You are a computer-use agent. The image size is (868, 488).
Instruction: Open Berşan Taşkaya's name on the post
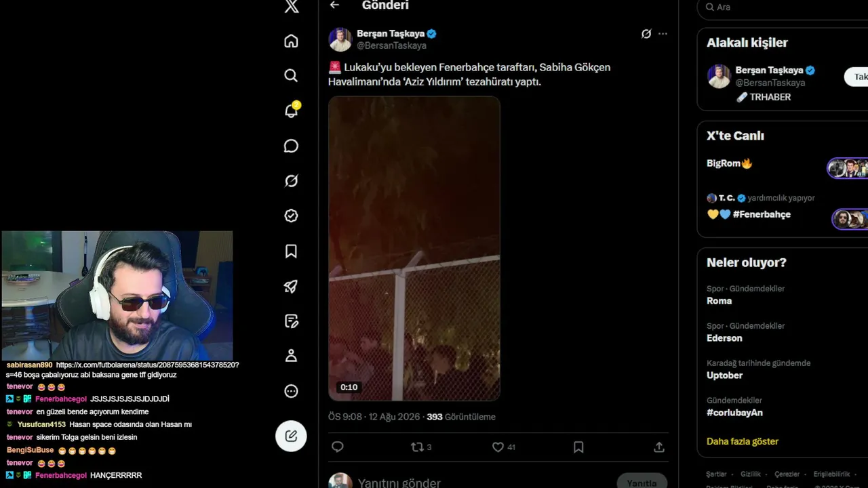pyautogui.click(x=391, y=33)
